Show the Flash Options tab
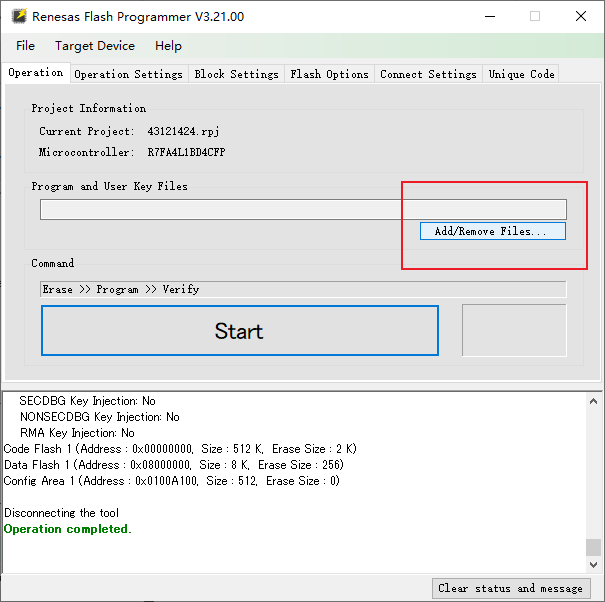This screenshot has width=605, height=602. tap(329, 74)
